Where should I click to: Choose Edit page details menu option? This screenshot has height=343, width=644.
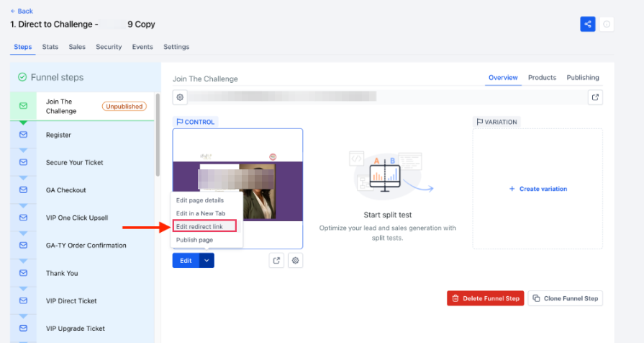[200, 200]
